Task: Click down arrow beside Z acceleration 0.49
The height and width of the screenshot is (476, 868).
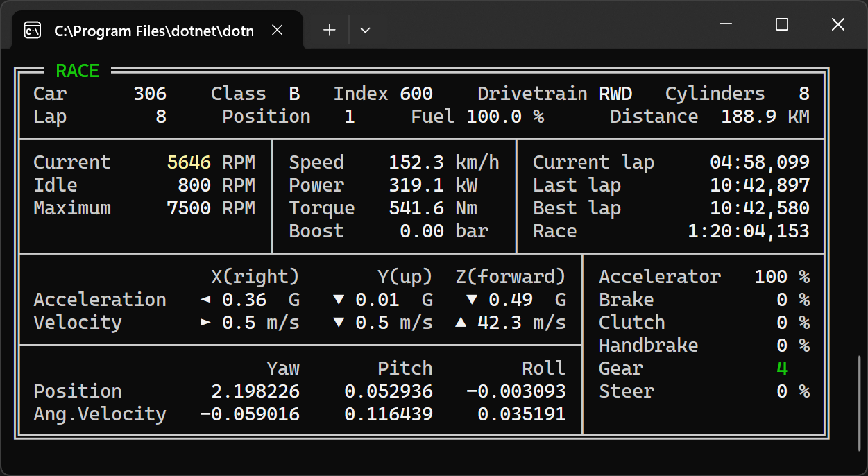Action: (472, 300)
